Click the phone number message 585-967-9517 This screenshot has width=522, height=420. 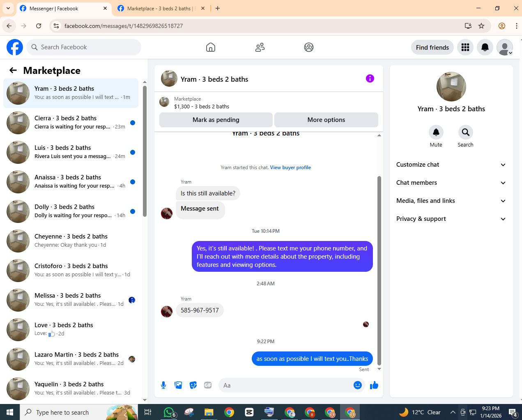tap(200, 310)
